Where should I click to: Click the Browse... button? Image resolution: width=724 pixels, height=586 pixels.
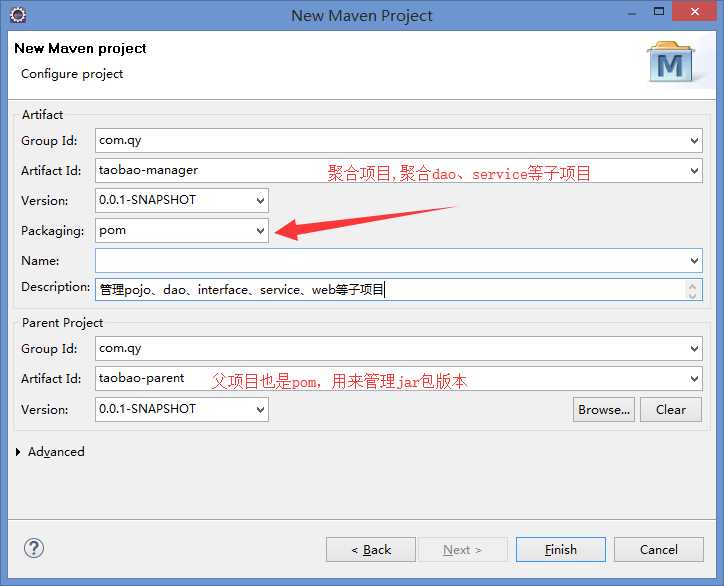click(x=604, y=410)
